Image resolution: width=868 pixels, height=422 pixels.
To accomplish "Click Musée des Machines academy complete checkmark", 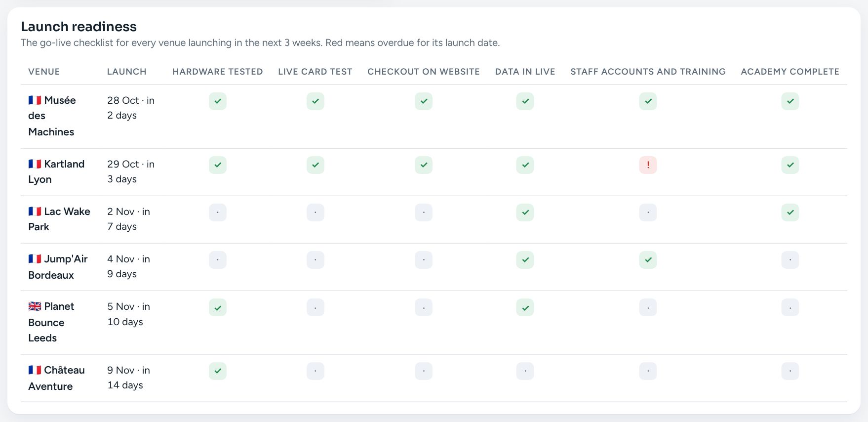I will click(790, 101).
